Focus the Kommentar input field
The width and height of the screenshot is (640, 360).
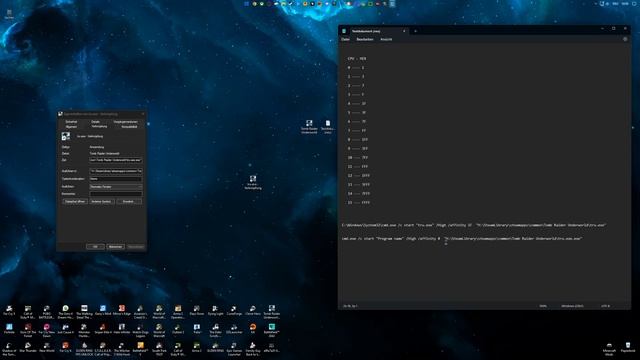(x=116, y=194)
